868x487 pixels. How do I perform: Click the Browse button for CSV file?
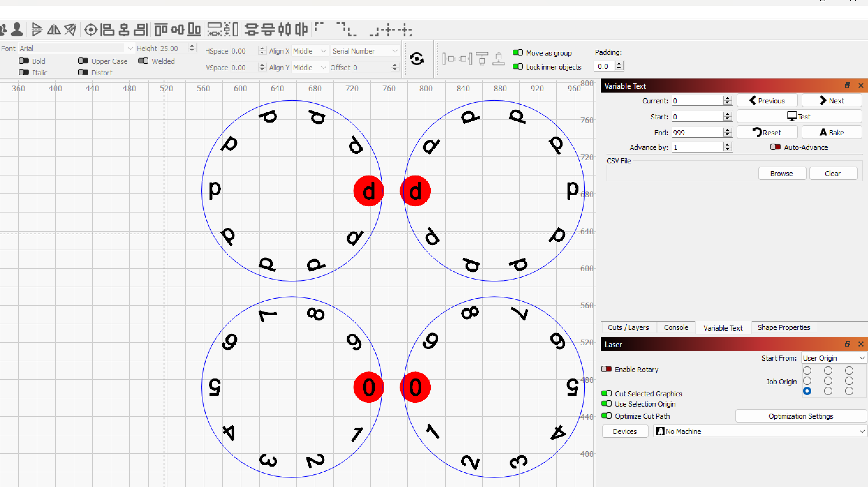click(x=782, y=173)
